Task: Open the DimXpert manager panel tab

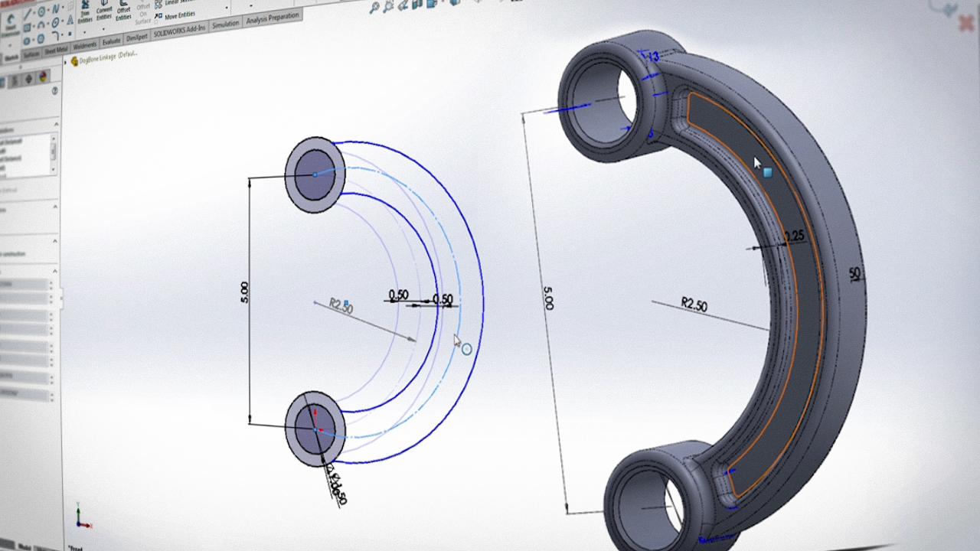Action: tap(28, 78)
